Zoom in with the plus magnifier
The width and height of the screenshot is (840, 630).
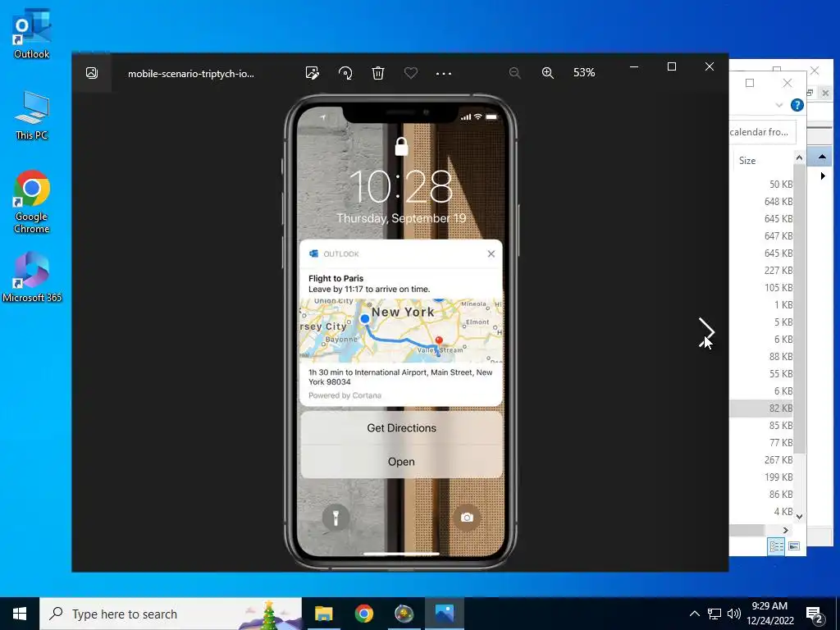coord(547,73)
